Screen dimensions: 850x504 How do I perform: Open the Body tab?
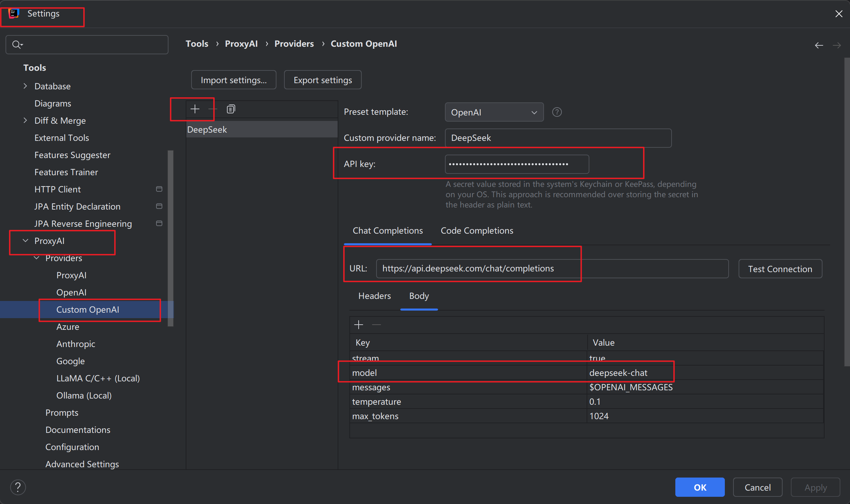tap(419, 296)
